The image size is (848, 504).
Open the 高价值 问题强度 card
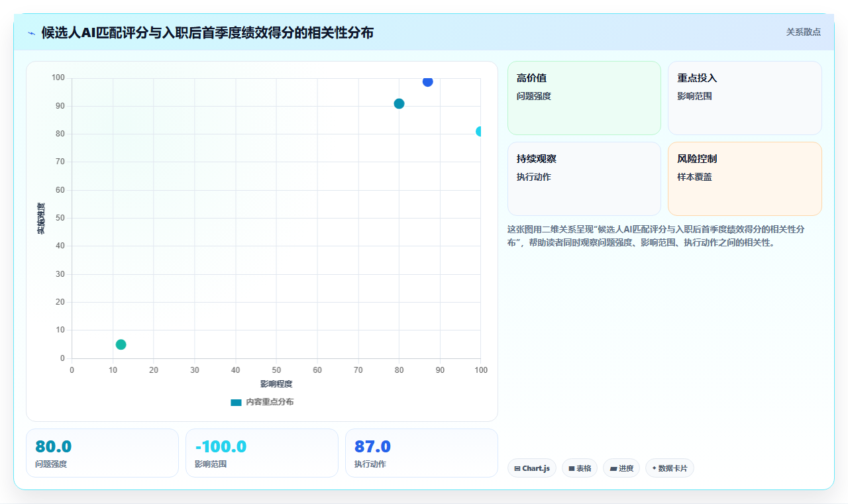click(x=584, y=98)
